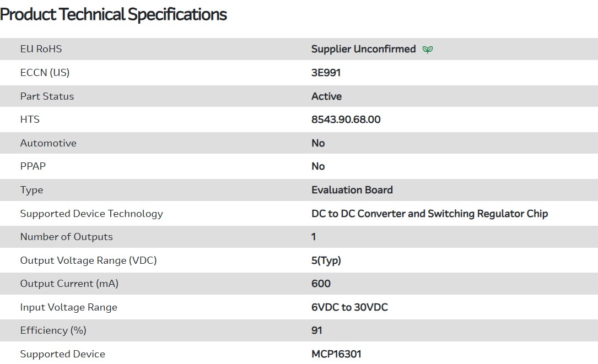Select the Output Current value 600
Viewport: 598px width, 364px height.
[321, 284]
